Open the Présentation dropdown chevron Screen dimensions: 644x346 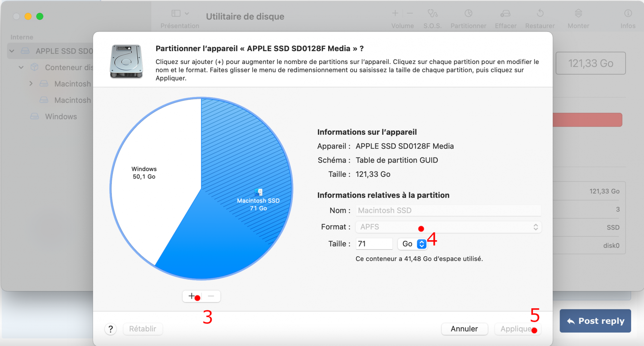click(x=187, y=13)
